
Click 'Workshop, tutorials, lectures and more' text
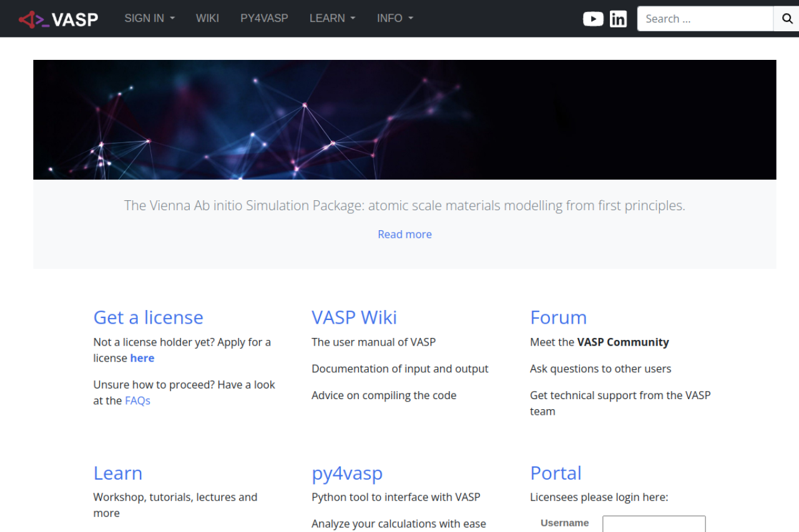pyautogui.click(x=175, y=505)
